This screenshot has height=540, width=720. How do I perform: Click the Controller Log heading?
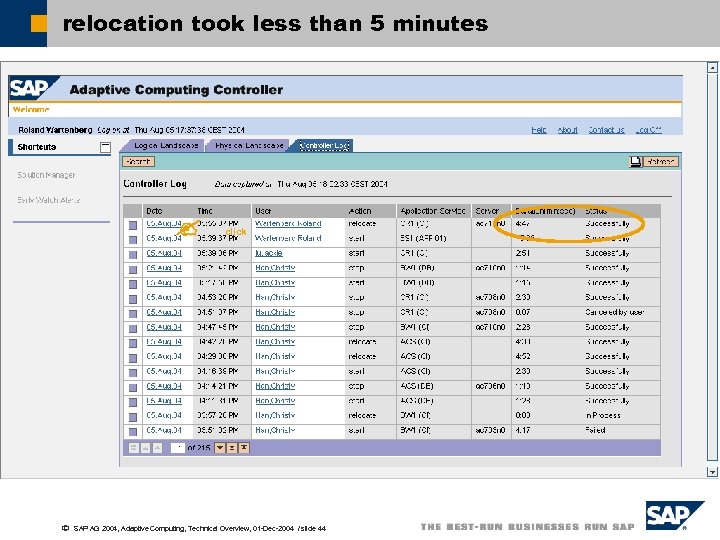pos(155,184)
